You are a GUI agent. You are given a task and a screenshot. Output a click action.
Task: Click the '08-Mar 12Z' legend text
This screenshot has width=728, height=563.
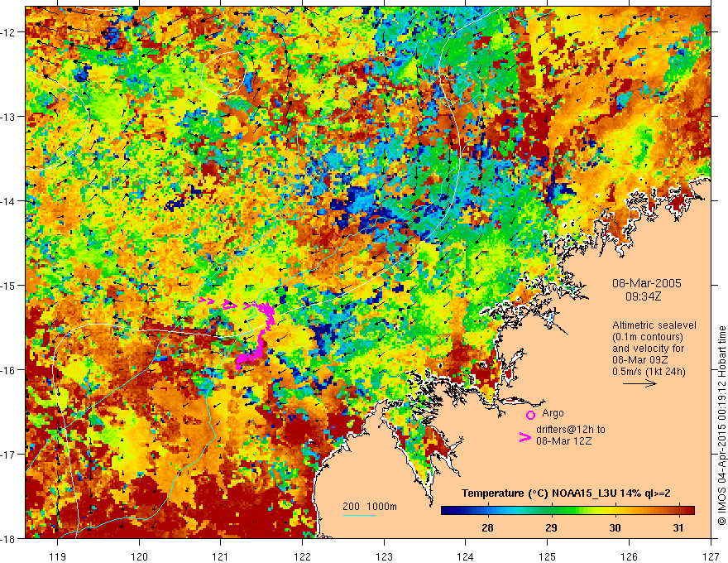563,441
